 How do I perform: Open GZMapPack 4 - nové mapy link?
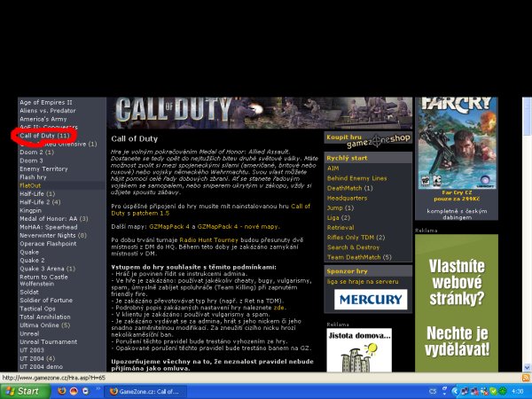click(238, 227)
